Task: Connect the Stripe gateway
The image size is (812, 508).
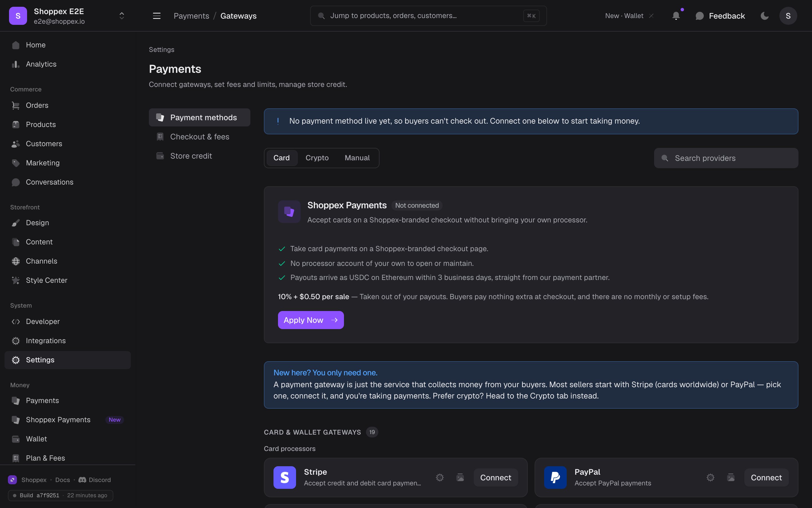Action: 496,478
